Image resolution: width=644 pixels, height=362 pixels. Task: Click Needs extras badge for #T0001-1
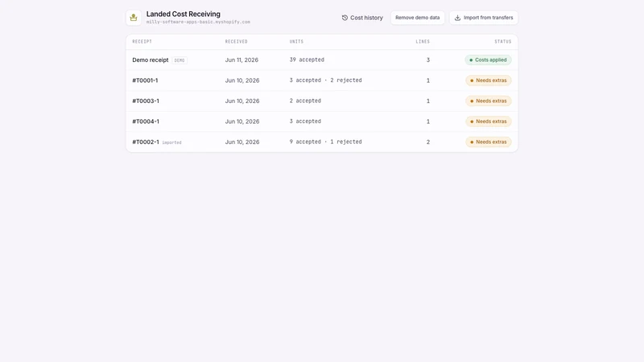tap(489, 80)
